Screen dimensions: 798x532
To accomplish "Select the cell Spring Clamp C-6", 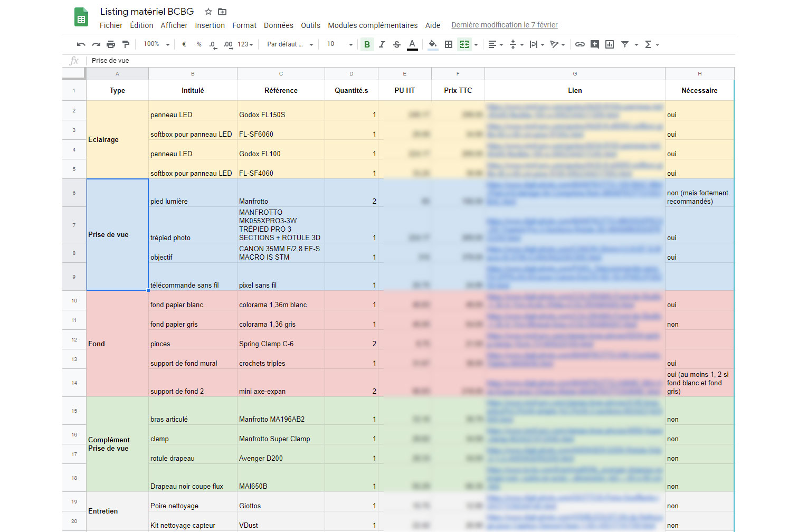I will (281, 339).
